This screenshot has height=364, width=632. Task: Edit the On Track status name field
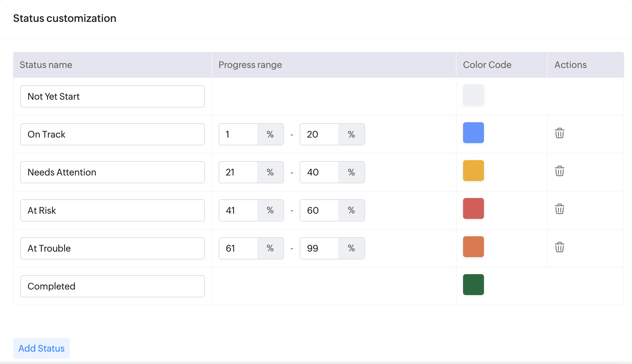click(112, 134)
